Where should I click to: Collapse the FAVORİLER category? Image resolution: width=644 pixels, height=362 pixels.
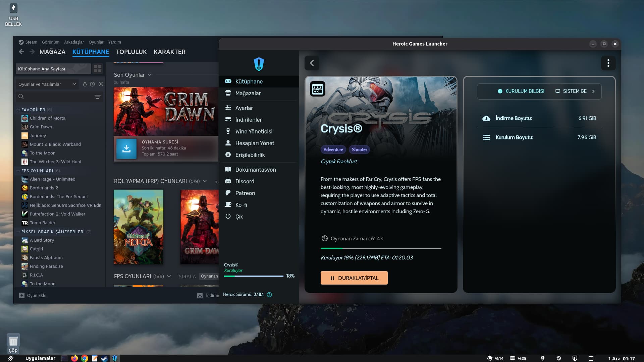(x=18, y=110)
